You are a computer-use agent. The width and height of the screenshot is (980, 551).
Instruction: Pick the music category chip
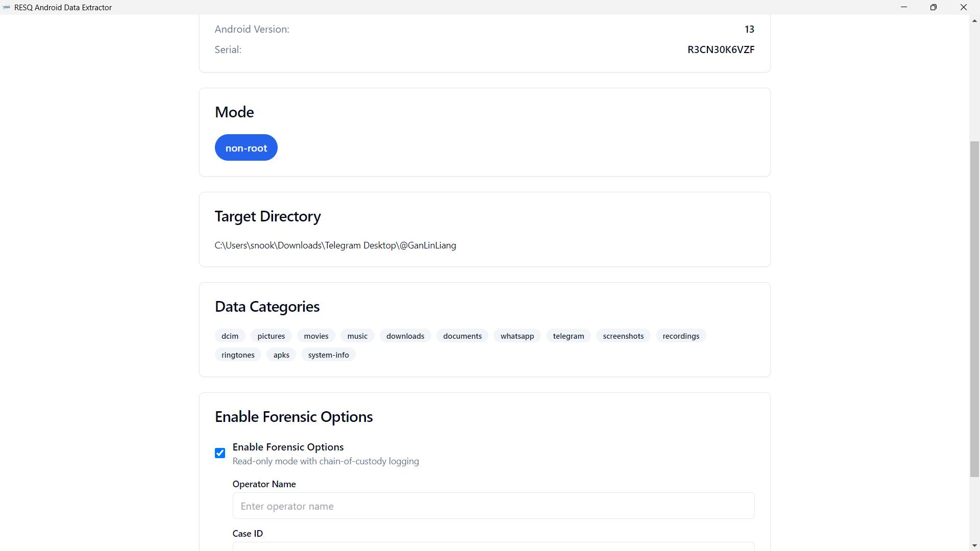click(x=357, y=336)
